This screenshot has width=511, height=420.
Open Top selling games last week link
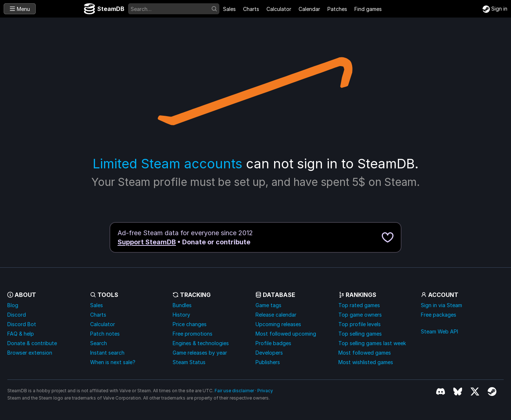(x=372, y=343)
